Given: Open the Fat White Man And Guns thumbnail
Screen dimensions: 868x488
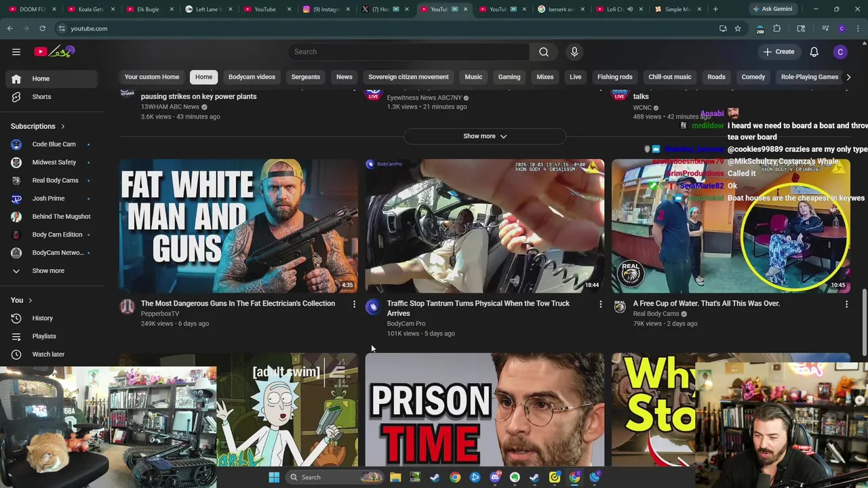Looking at the screenshot, I should [x=239, y=225].
